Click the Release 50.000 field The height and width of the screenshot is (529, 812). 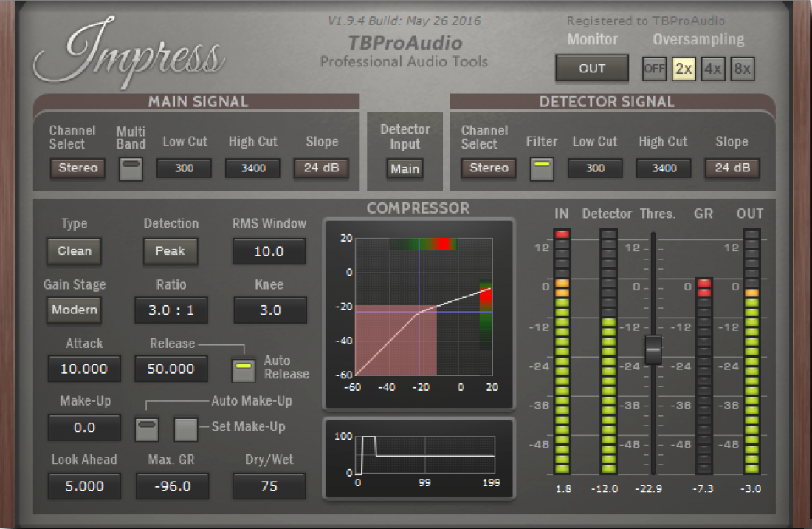(x=171, y=369)
